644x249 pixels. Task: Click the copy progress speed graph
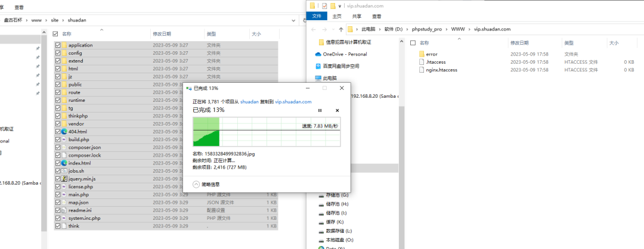click(267, 131)
